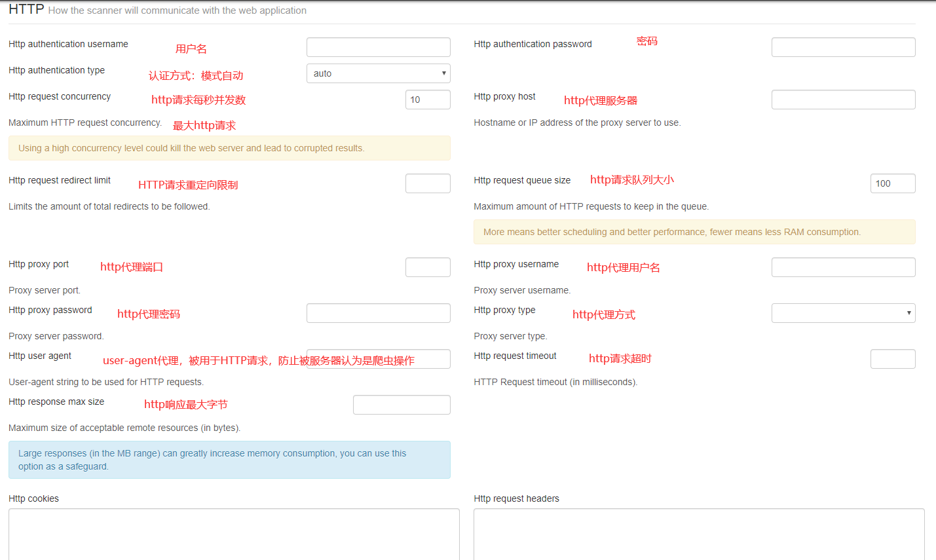The height and width of the screenshot is (560, 936).
Task: Focus the Http authentication password field
Action: (x=843, y=47)
